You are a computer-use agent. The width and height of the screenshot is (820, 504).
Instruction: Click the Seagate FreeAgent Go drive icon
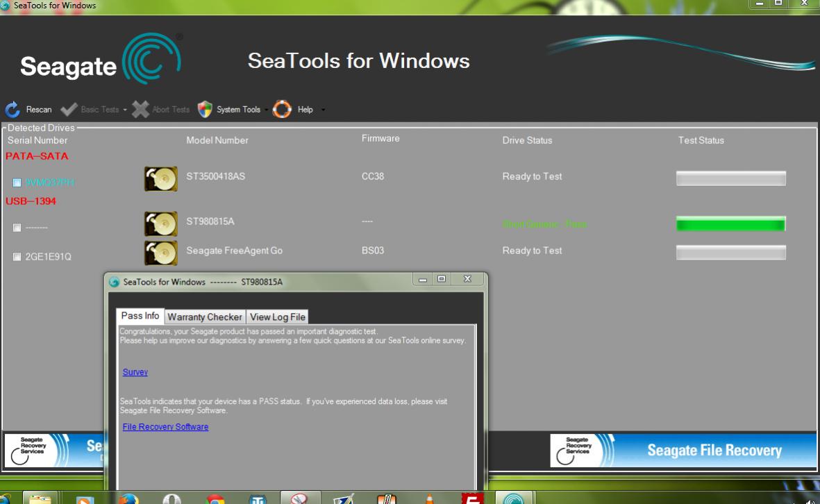[x=160, y=253]
